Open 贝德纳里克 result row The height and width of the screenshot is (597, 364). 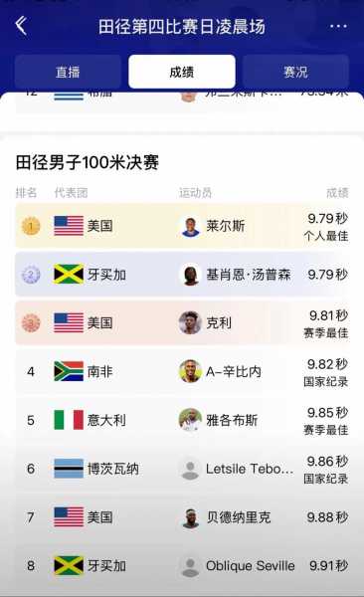(182, 517)
